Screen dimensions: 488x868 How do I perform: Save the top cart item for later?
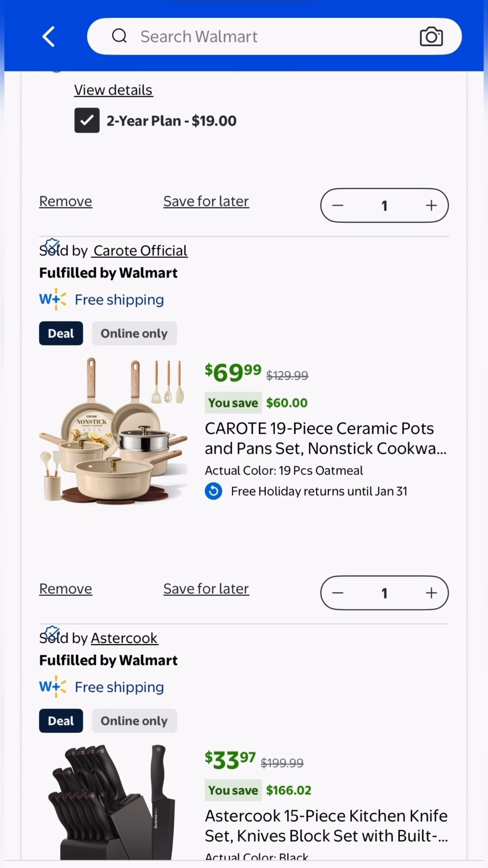click(x=206, y=201)
